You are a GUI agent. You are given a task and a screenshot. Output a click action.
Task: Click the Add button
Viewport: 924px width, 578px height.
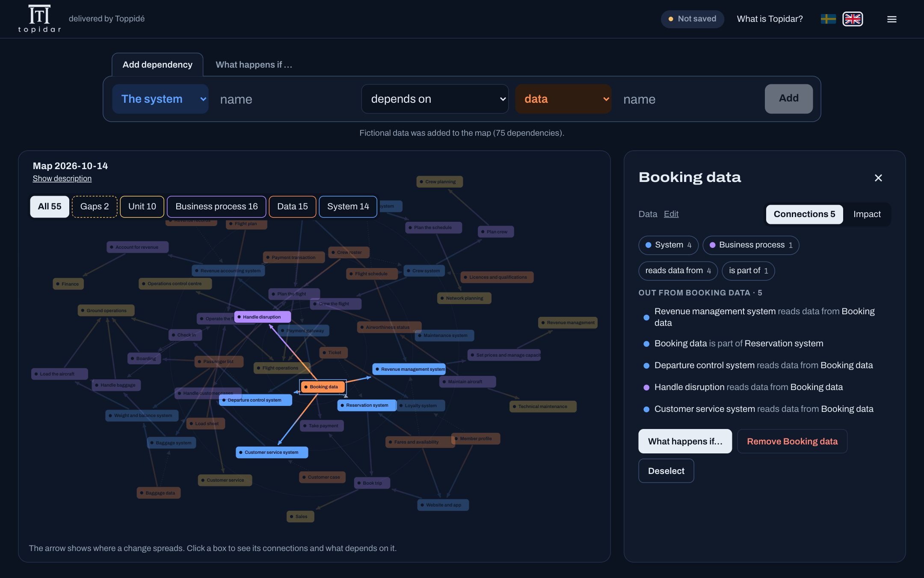point(788,98)
